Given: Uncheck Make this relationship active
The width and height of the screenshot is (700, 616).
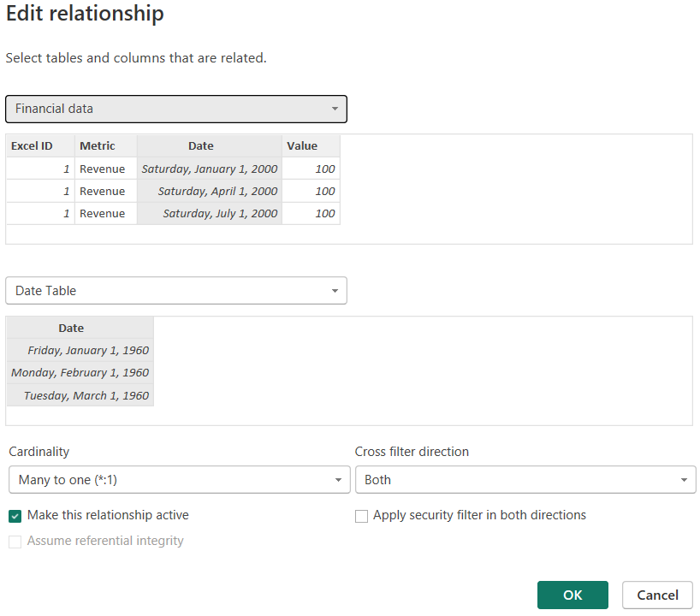Looking at the screenshot, I should tap(15, 517).
